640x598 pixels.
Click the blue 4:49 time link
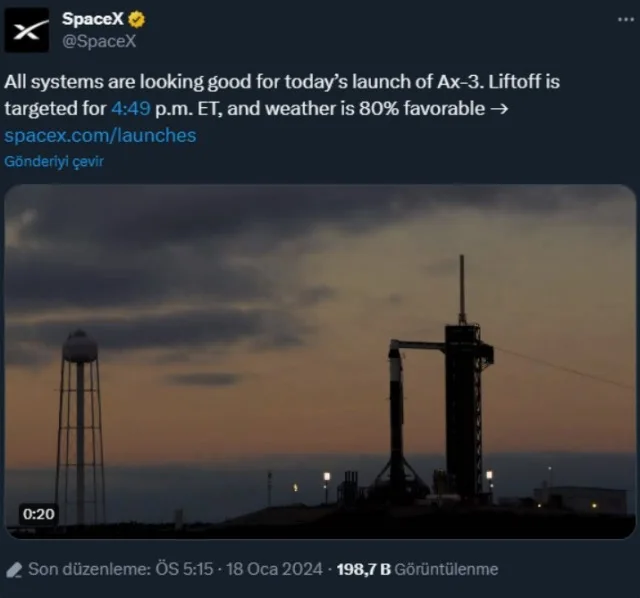tap(131, 109)
